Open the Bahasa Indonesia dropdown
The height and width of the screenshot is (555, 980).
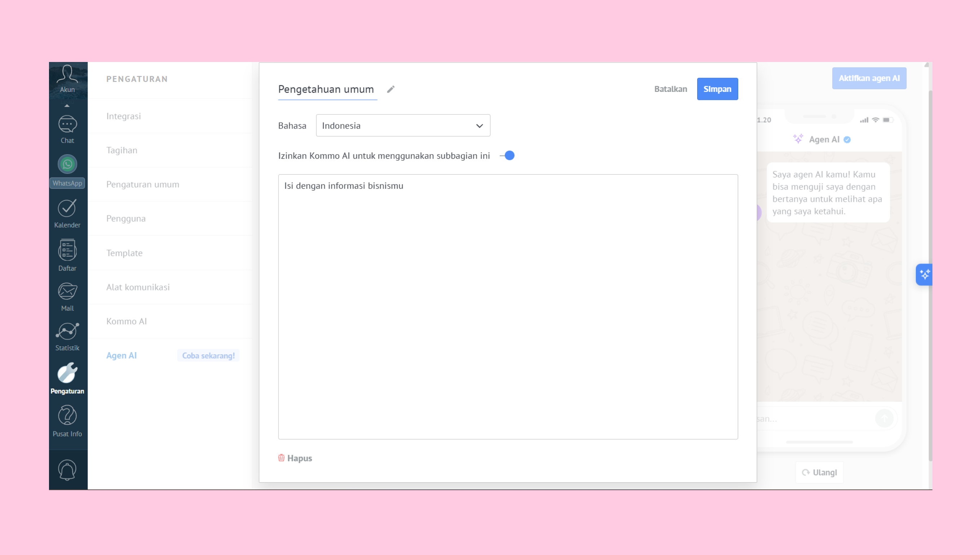pos(403,125)
